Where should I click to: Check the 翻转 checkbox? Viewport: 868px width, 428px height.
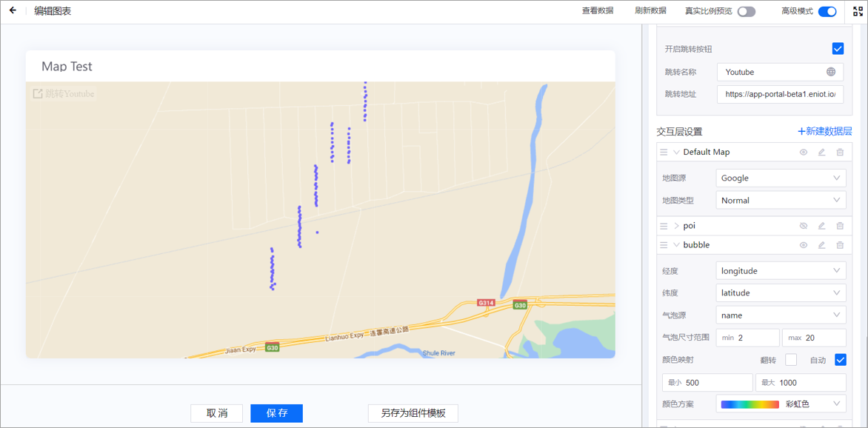[x=791, y=360]
